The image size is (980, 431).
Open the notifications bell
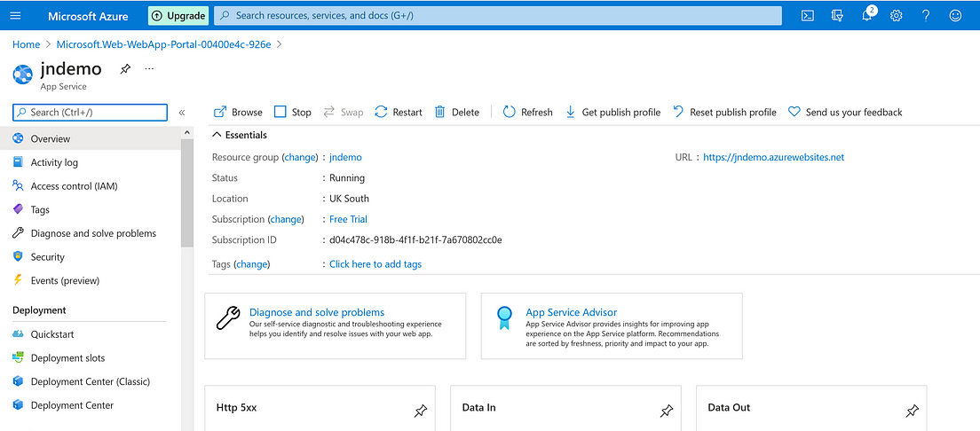[867, 16]
